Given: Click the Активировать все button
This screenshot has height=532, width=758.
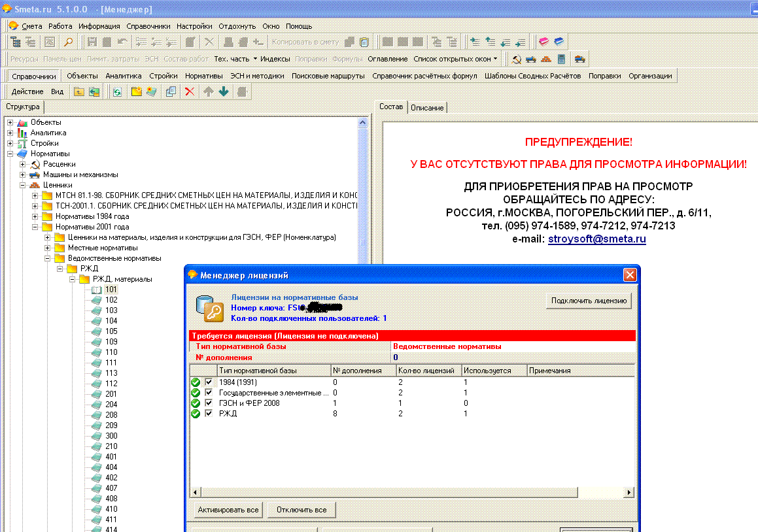Looking at the screenshot, I should [228, 510].
